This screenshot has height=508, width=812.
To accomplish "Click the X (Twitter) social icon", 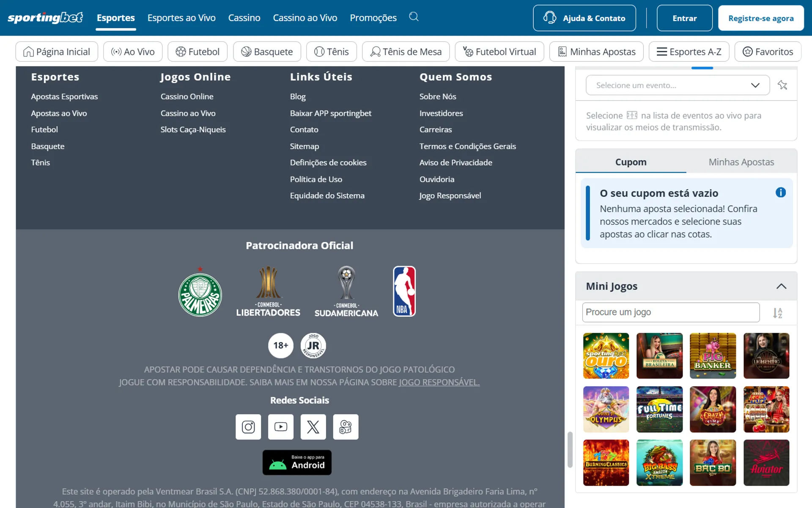I will [313, 427].
